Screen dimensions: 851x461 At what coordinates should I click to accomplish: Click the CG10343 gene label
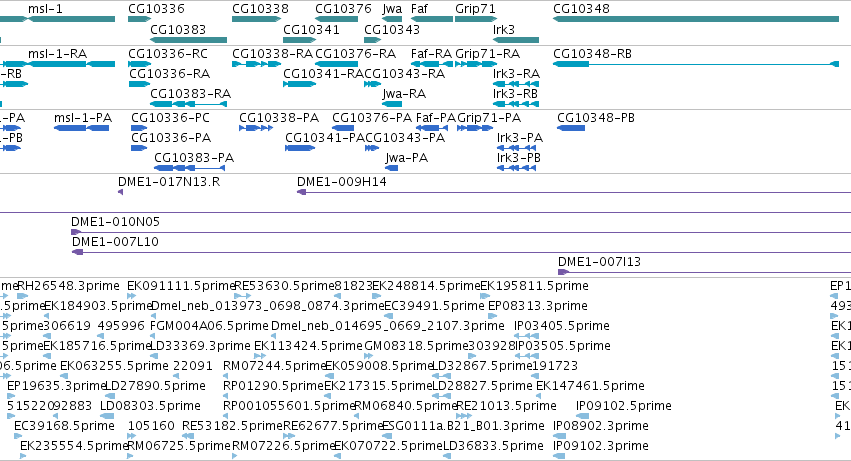[x=392, y=29]
